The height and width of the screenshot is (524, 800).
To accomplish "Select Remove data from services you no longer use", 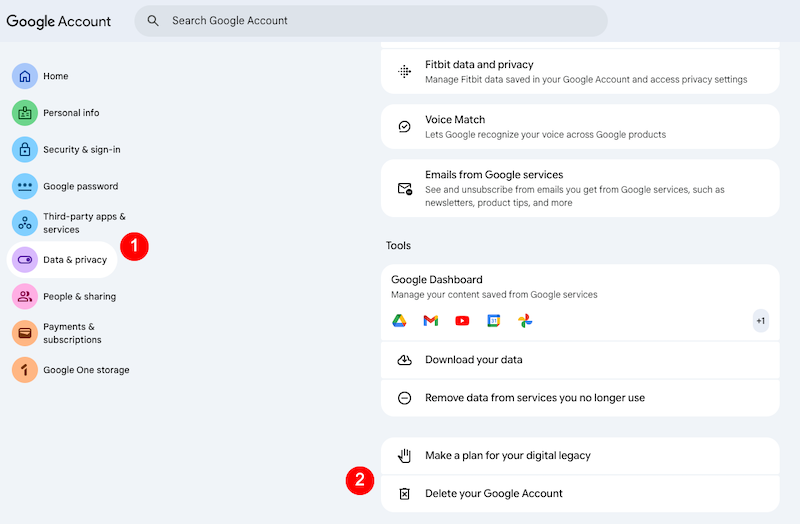I will (580, 398).
